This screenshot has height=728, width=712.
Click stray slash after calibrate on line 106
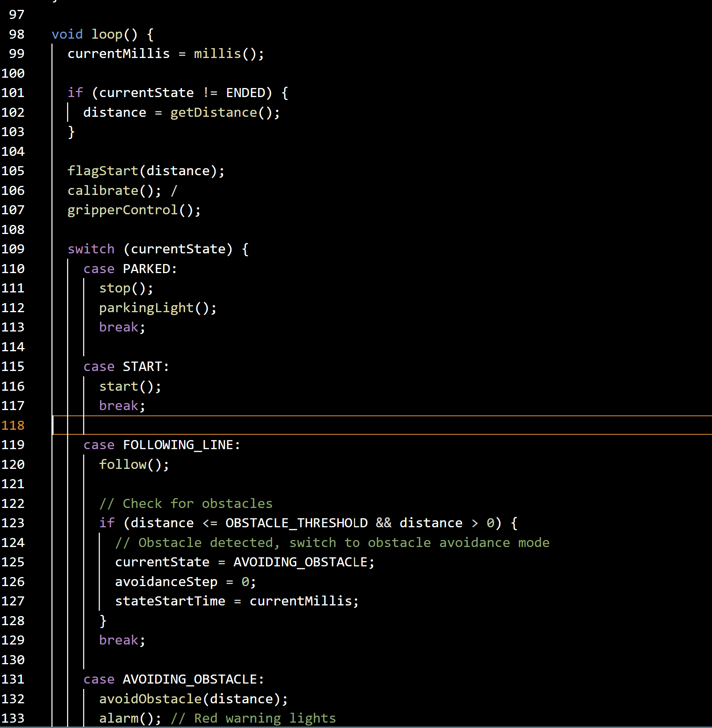click(174, 190)
